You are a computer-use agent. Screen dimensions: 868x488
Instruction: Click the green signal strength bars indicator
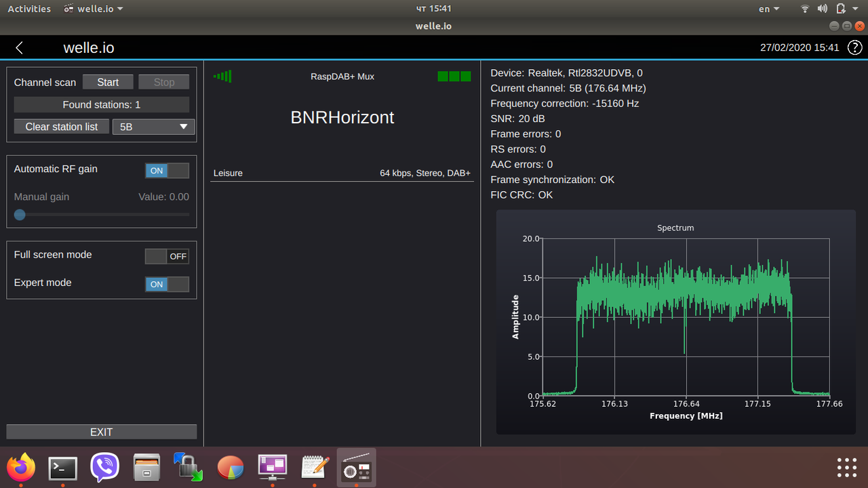coord(222,77)
